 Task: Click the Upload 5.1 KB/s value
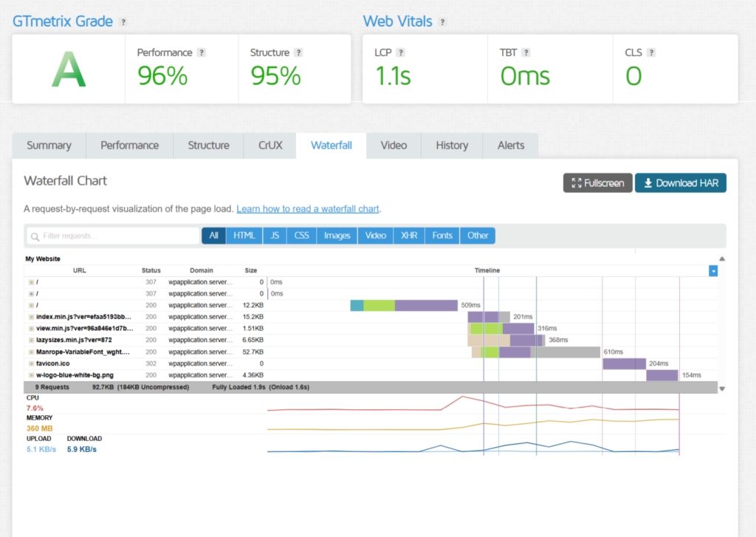tap(41, 450)
